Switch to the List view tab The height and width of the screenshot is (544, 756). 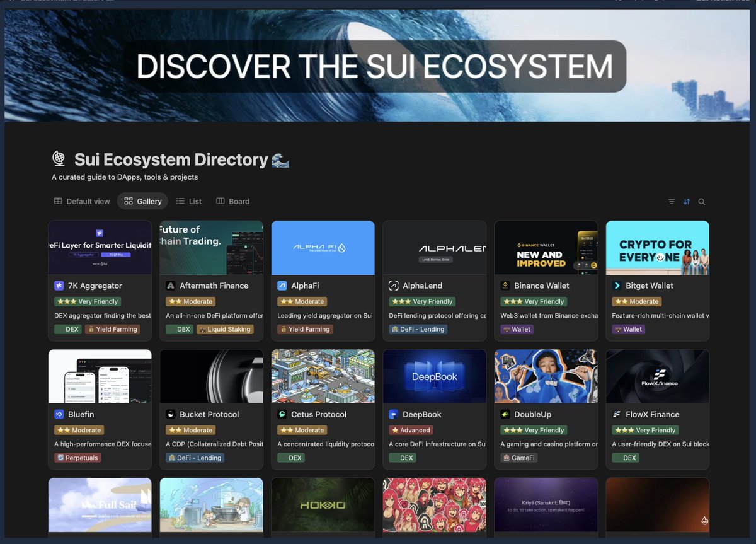point(189,201)
